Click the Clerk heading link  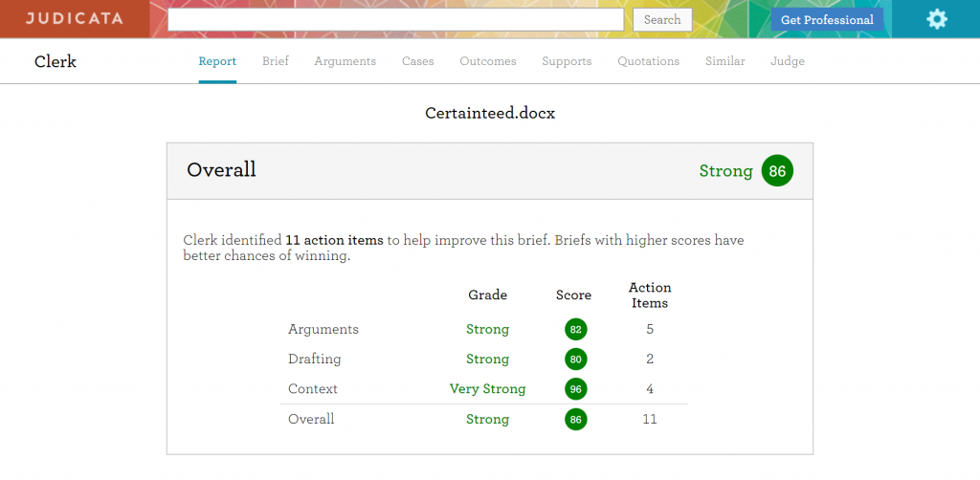coord(56,62)
